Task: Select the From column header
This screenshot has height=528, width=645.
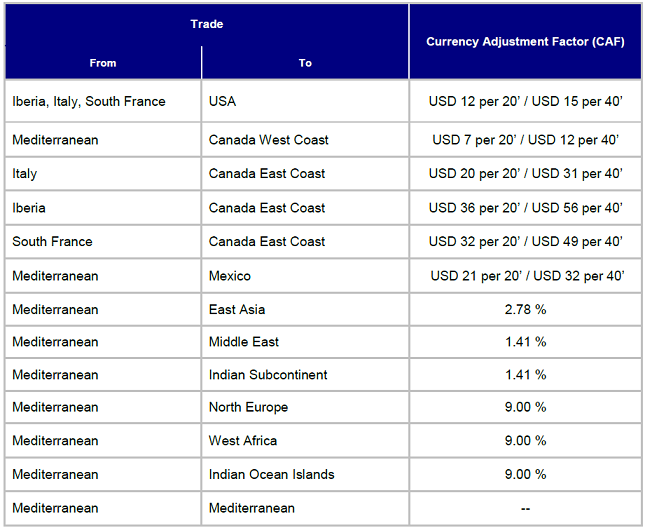Action: pos(103,63)
